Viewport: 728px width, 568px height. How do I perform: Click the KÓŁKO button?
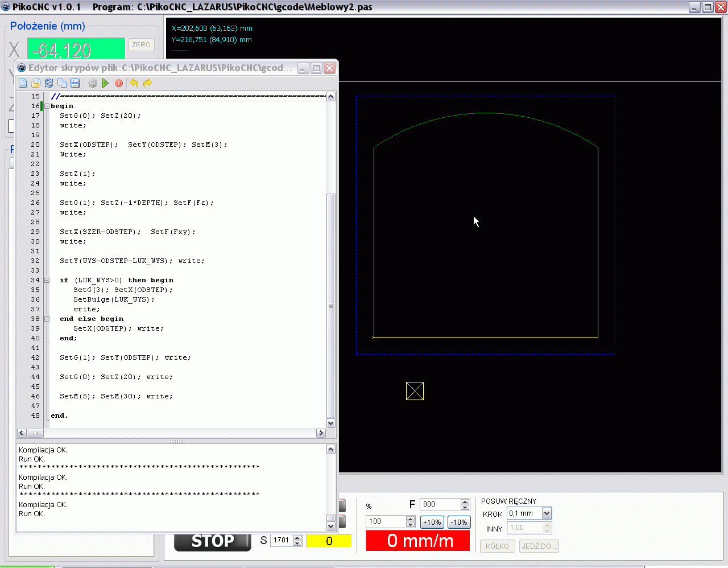coord(498,546)
